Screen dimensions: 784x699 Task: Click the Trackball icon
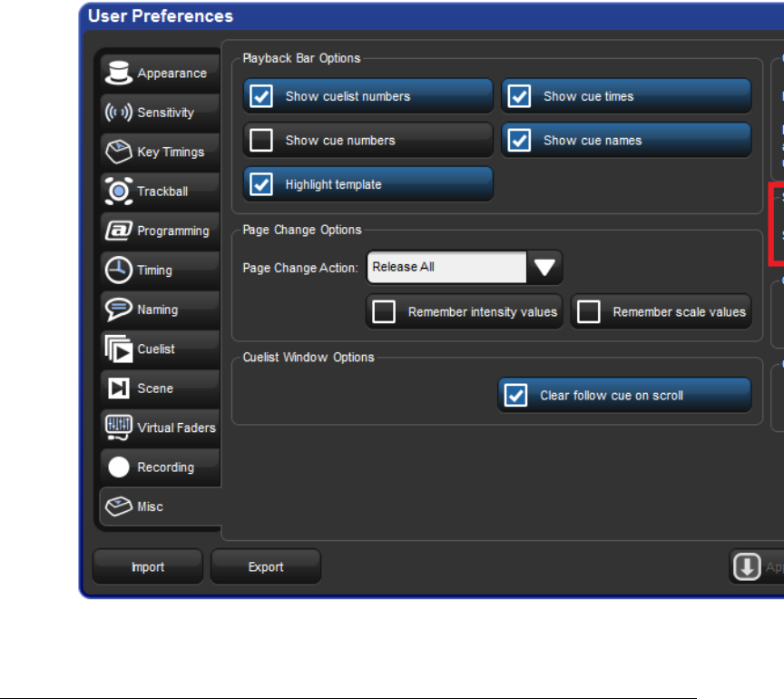tap(119, 192)
